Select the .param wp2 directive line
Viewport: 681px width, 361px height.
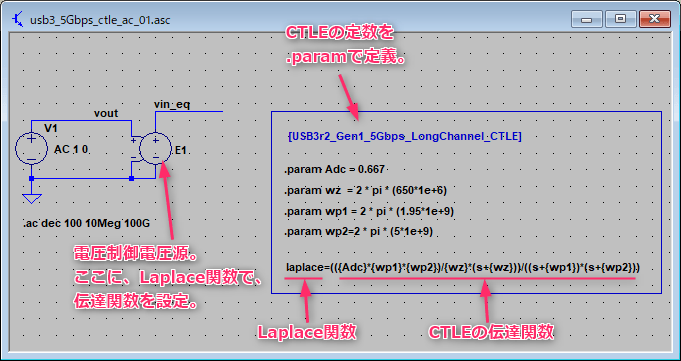359,232
